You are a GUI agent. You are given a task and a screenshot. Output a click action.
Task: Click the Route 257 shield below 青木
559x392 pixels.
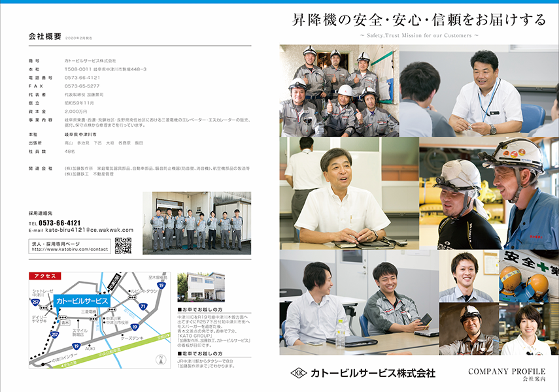(54, 335)
